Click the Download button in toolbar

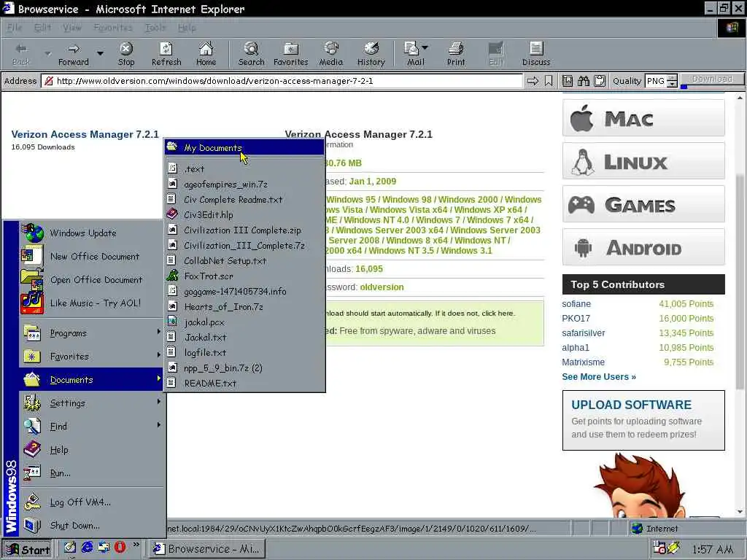(x=712, y=79)
